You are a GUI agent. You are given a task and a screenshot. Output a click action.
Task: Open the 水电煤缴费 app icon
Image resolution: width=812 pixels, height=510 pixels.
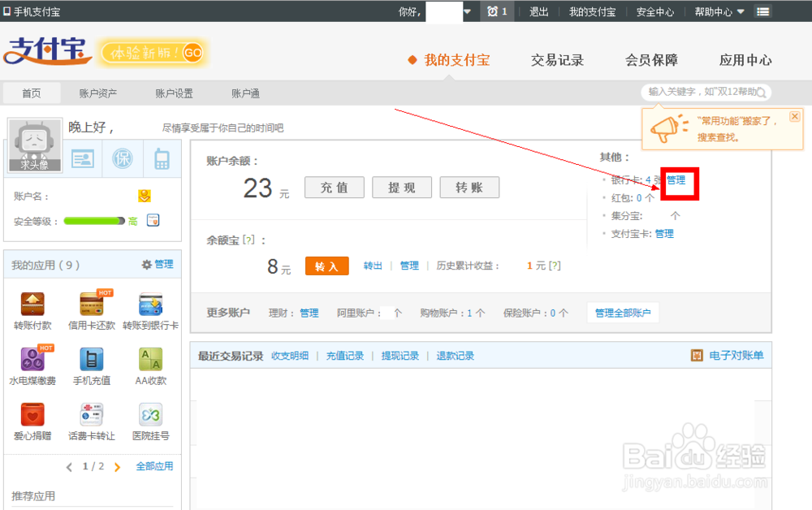(32, 359)
